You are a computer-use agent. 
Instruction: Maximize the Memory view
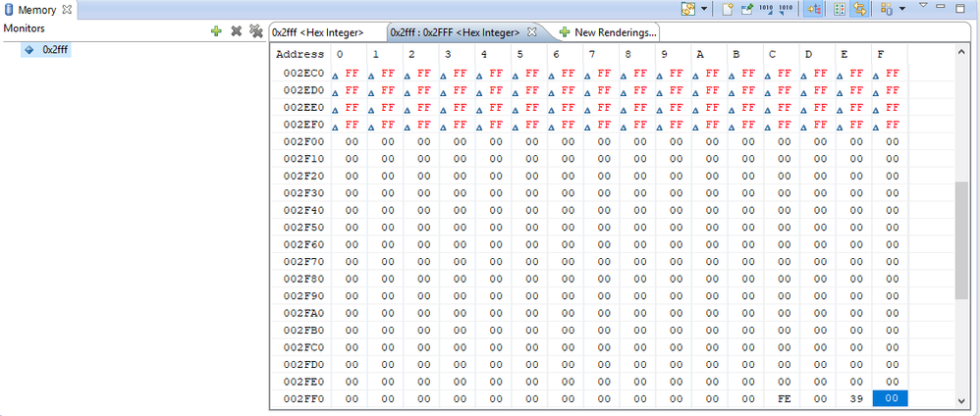pyautogui.click(x=960, y=8)
